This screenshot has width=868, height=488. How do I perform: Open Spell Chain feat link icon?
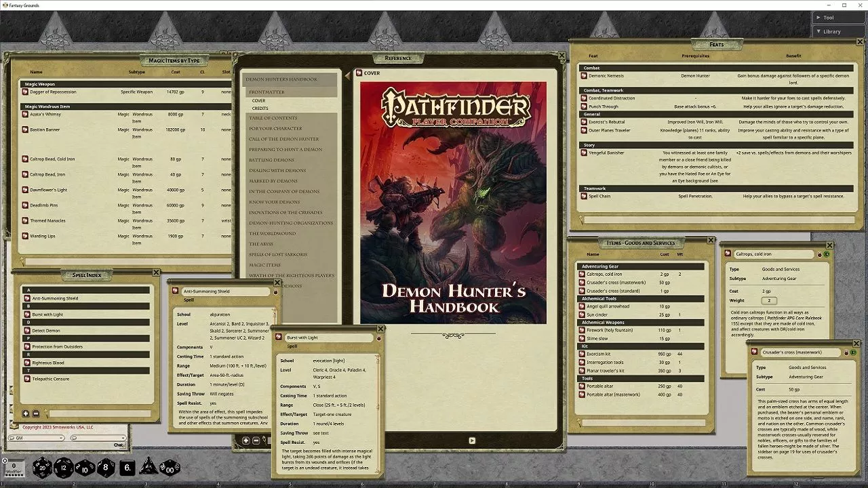(x=584, y=196)
